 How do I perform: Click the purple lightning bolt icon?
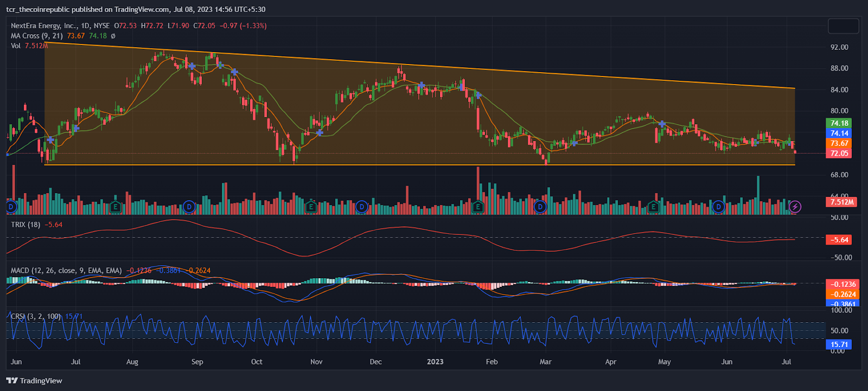coord(795,207)
